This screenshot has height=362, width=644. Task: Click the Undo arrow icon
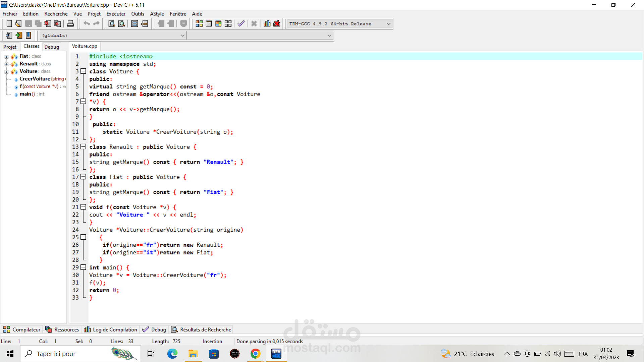click(87, 23)
